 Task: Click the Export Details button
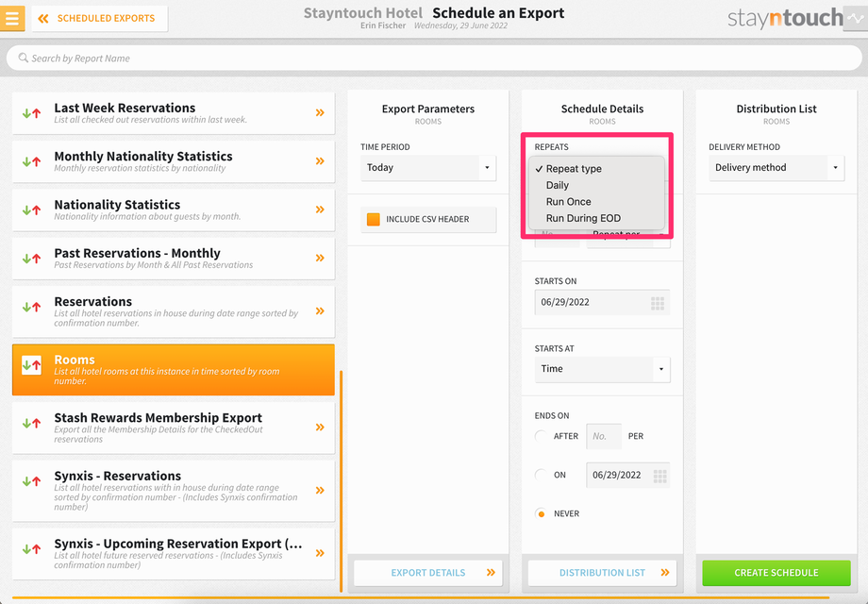[x=428, y=573]
